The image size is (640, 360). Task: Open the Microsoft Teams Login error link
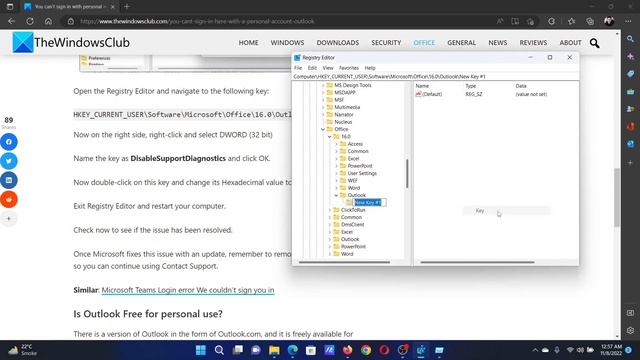point(188,290)
